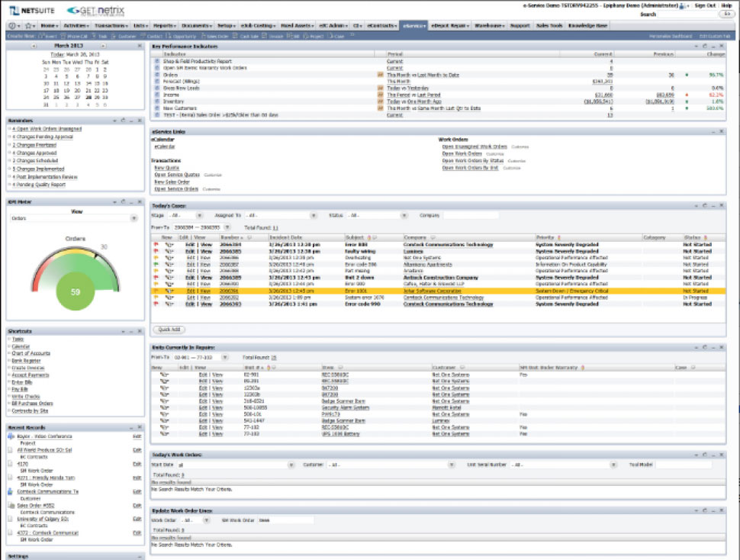
Task: Click Edit for Sales Order #552 recent record
Action: pos(137,505)
